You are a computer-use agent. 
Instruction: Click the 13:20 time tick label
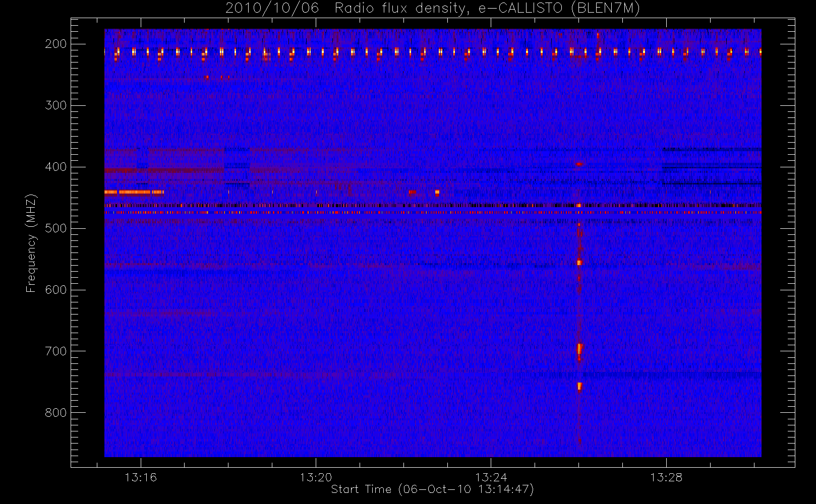pos(316,477)
